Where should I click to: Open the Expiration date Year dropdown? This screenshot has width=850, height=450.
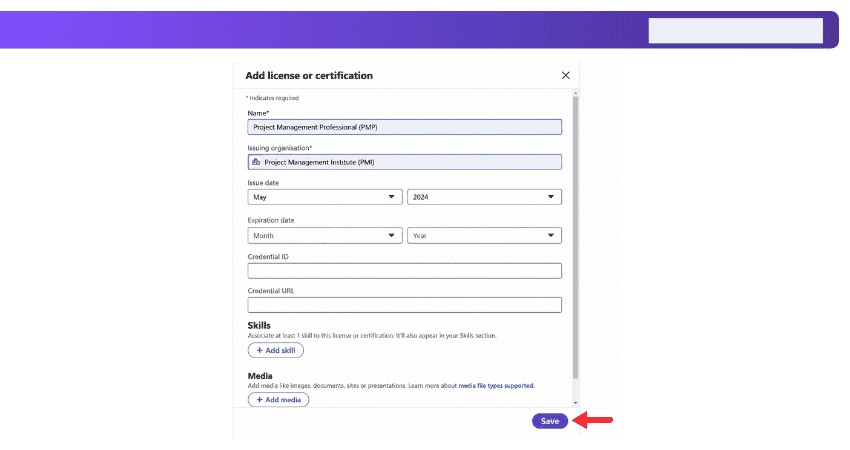pos(484,235)
